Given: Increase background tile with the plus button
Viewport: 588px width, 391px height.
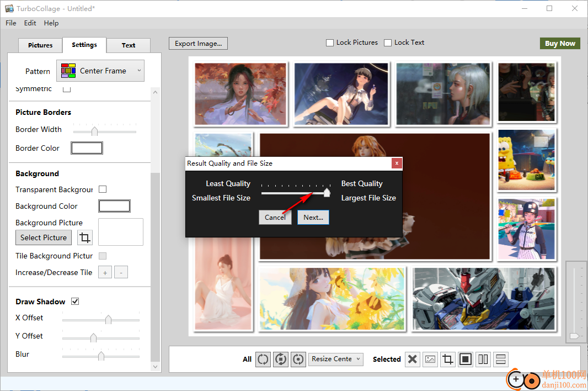Looking at the screenshot, I should click(x=105, y=272).
